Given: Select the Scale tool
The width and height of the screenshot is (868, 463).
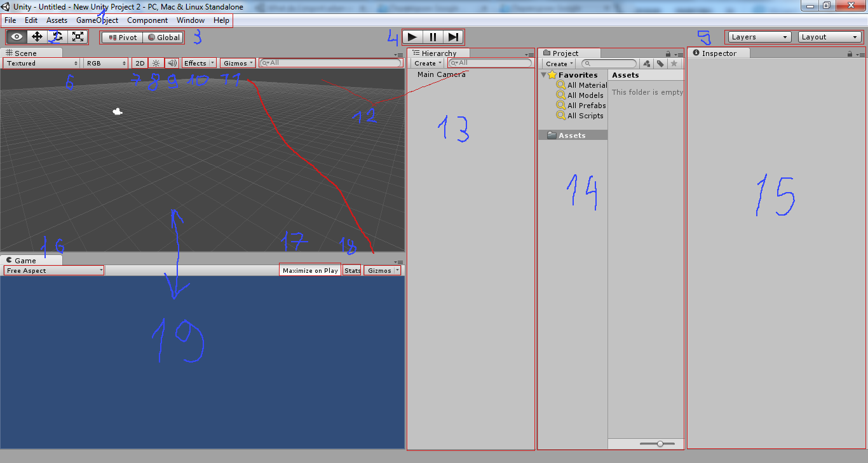Looking at the screenshot, I should pos(78,37).
